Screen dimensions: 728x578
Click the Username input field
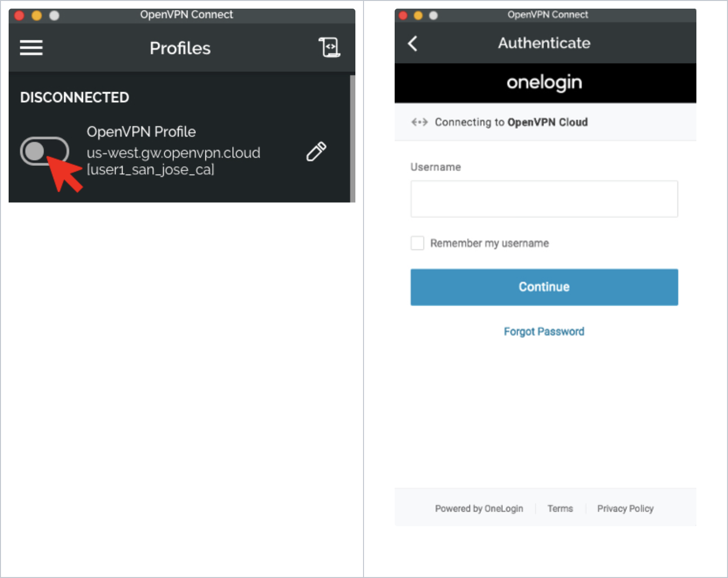544,199
